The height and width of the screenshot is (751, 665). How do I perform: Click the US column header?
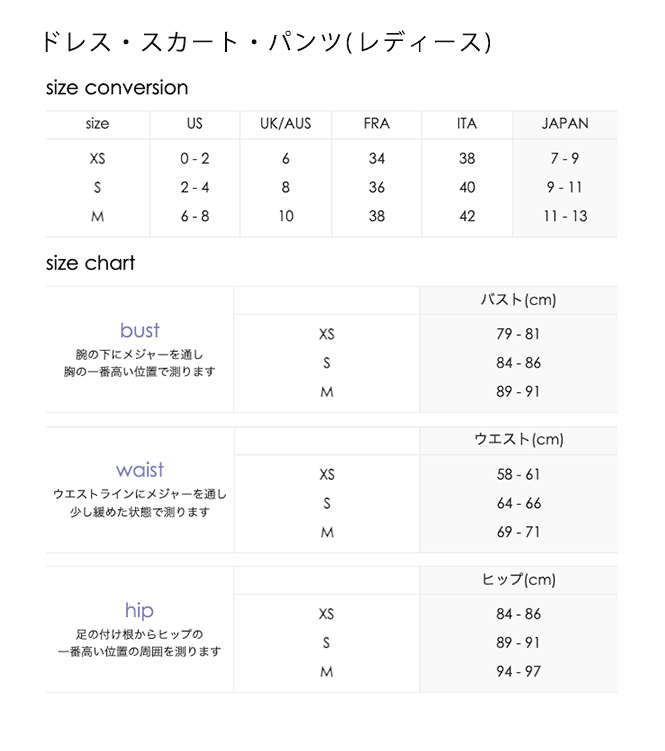[195, 124]
